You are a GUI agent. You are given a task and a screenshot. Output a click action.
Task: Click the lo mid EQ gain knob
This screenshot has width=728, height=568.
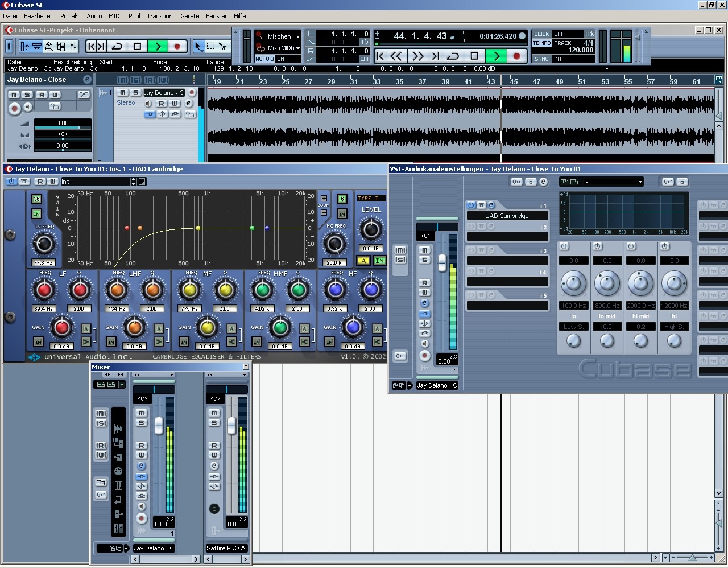point(607,283)
